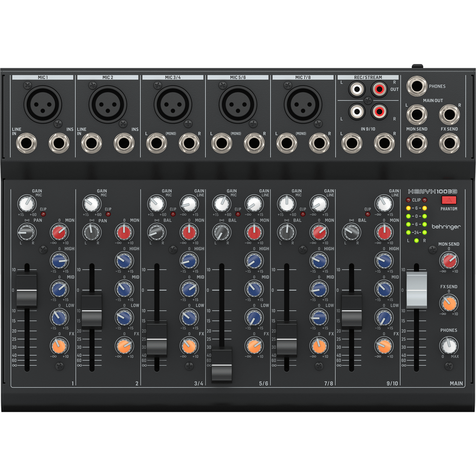Screen dimensions: 476x476
Task: Click the MON SEND output jack
Action: [417, 143]
